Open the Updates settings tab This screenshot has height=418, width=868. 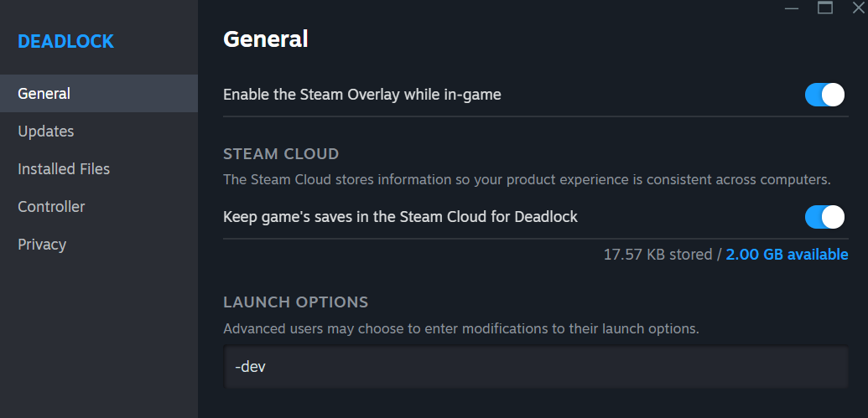tap(46, 132)
